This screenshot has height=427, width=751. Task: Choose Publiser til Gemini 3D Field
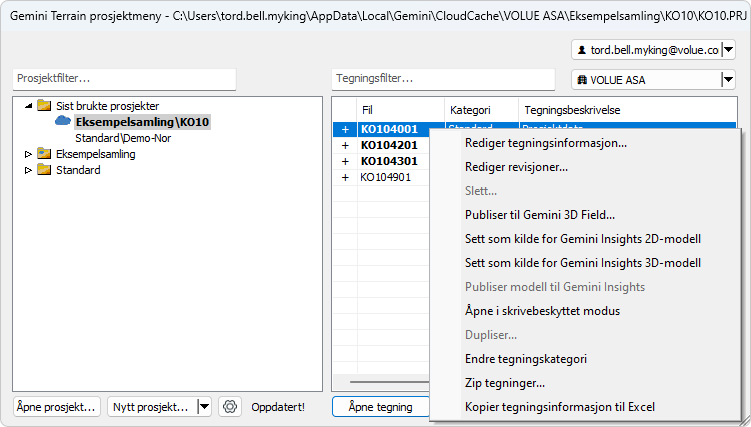point(540,214)
